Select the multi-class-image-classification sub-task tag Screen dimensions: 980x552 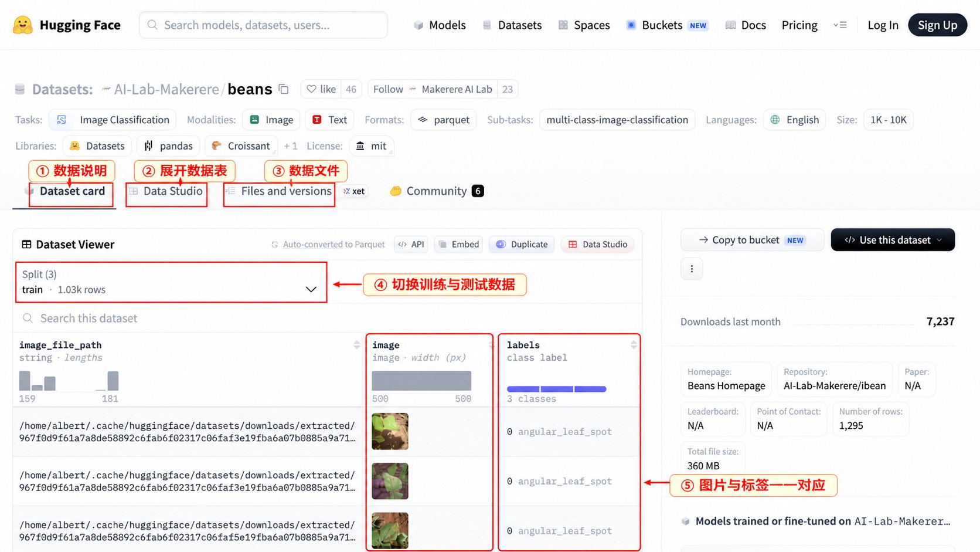(x=617, y=120)
